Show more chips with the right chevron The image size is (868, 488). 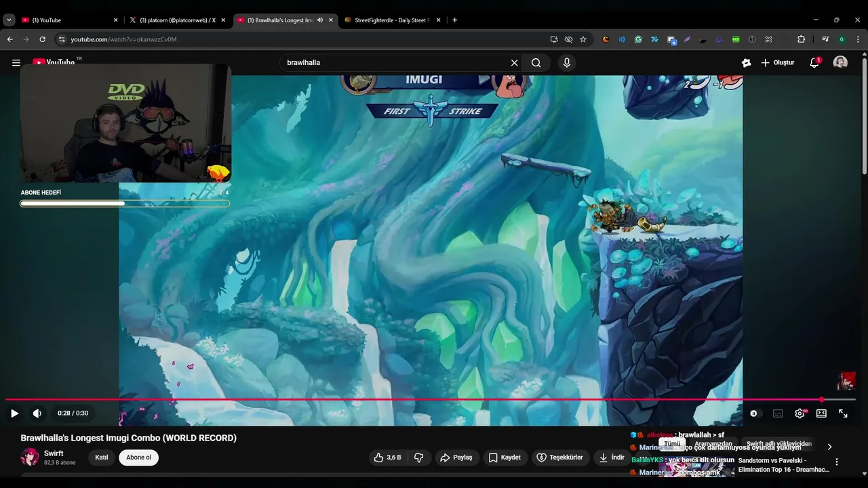pyautogui.click(x=829, y=447)
